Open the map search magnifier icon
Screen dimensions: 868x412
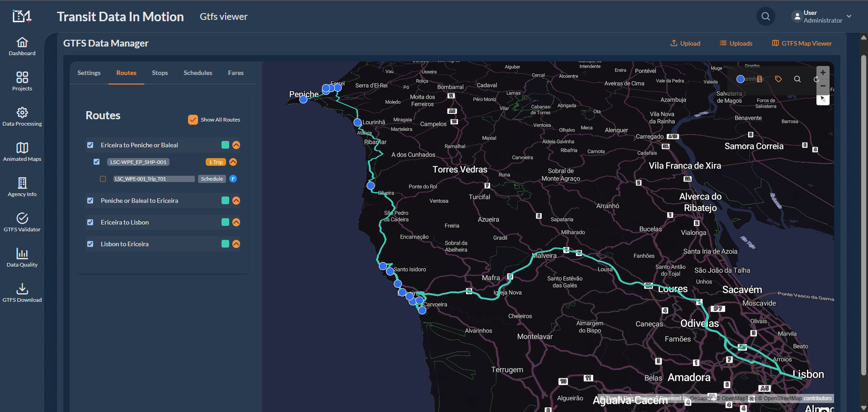(797, 79)
